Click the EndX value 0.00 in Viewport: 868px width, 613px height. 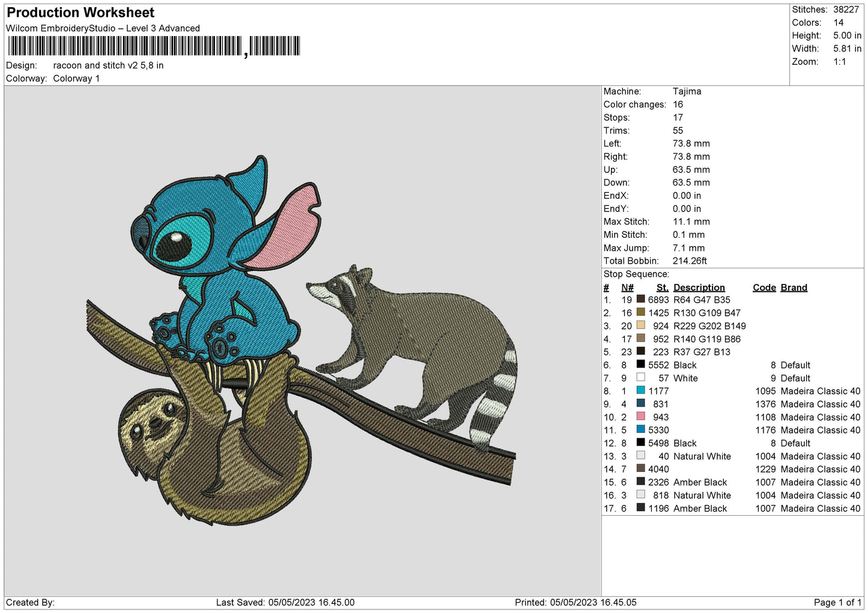click(x=687, y=196)
